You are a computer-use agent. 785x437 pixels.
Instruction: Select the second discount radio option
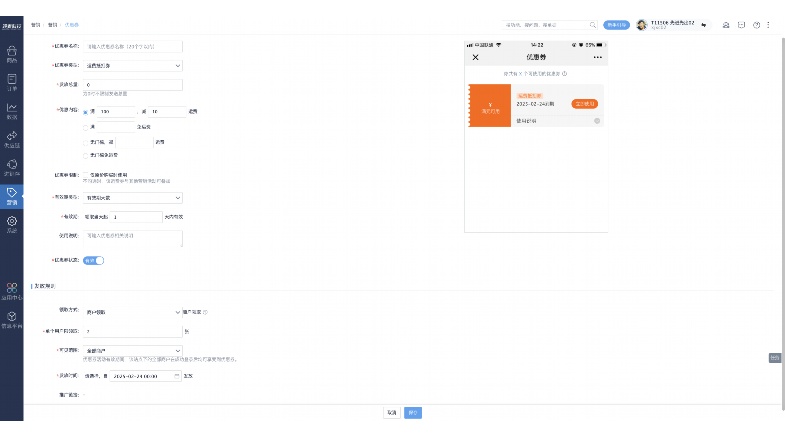coord(86,128)
